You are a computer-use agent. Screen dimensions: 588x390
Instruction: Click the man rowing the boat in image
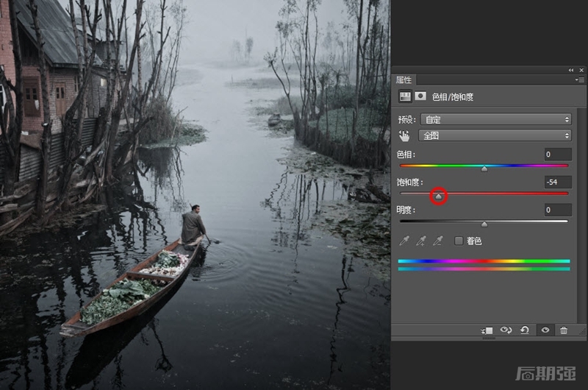(x=193, y=225)
